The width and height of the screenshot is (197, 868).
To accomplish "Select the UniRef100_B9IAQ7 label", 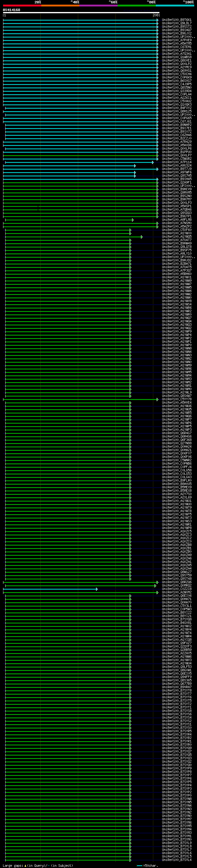I will click(x=177, y=30).
